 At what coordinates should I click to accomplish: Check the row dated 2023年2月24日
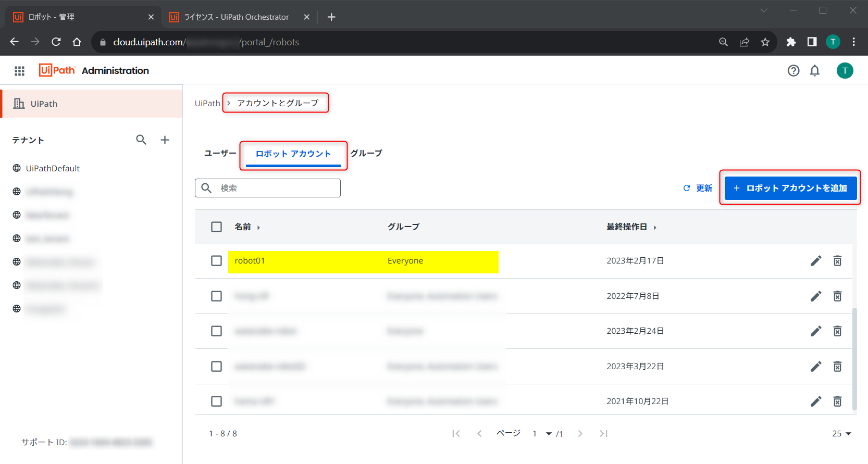click(x=216, y=331)
